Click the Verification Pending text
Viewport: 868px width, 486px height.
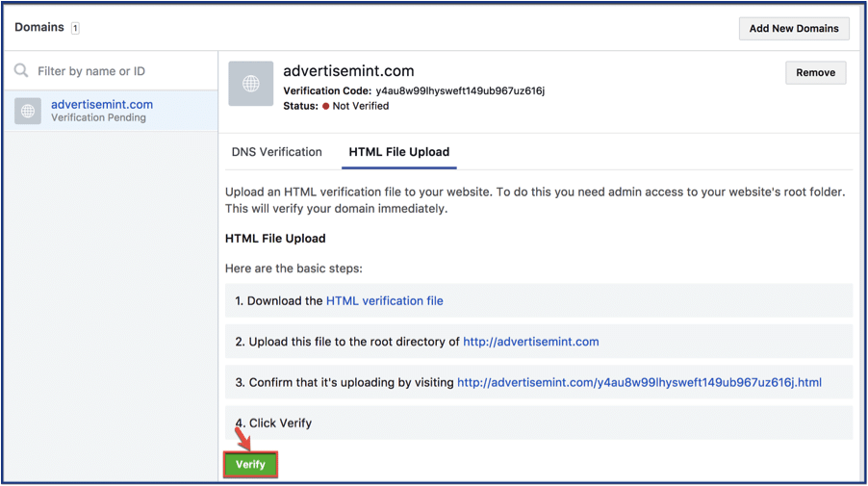98,117
